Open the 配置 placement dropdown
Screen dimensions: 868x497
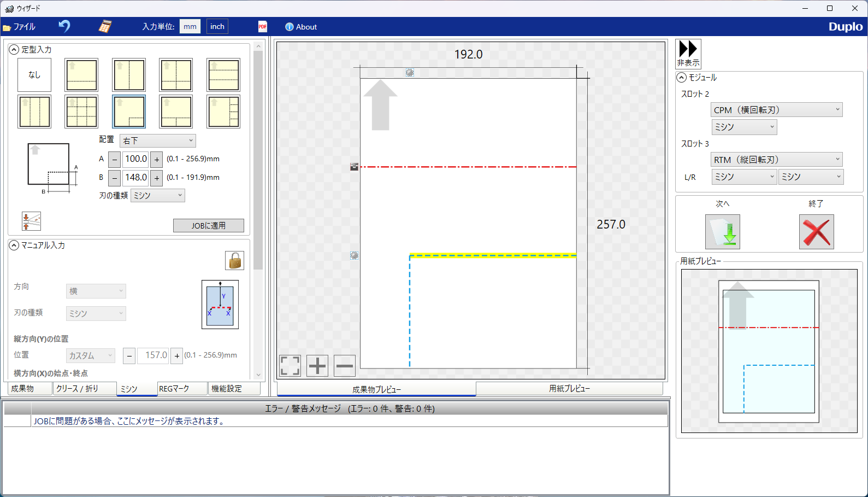pos(158,141)
